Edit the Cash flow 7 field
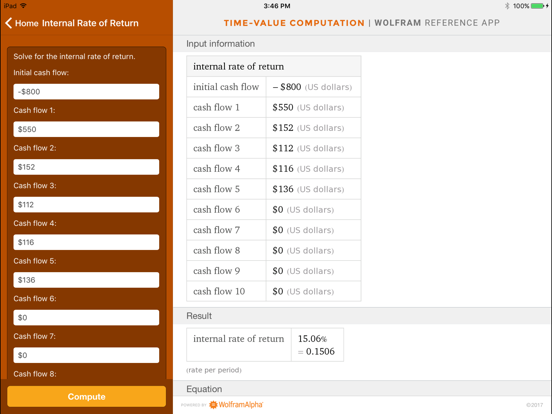552x414 pixels. coord(86,355)
